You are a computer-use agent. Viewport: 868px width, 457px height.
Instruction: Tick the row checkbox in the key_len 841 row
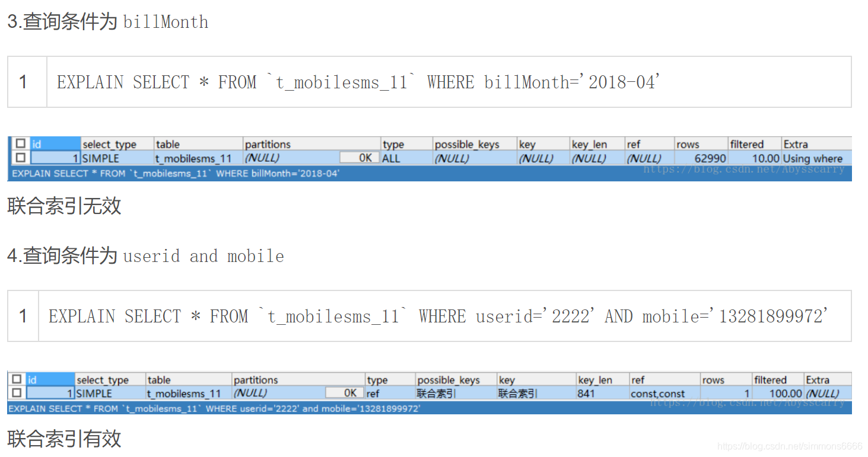pyautogui.click(x=17, y=392)
